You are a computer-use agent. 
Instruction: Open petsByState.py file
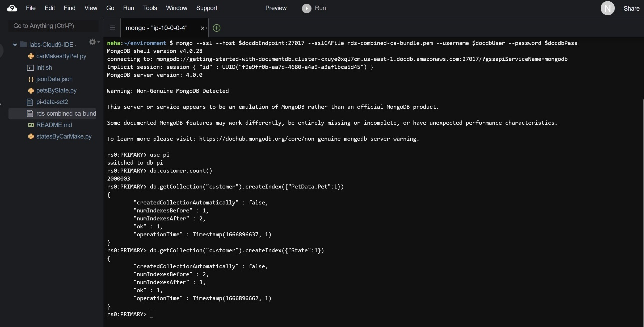(x=56, y=91)
